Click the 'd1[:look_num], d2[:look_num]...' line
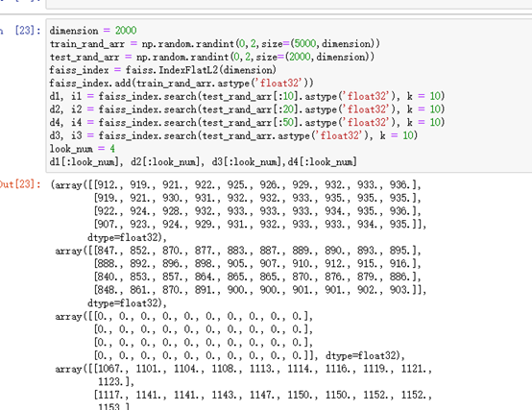This screenshot has height=410, width=532. pos(204,161)
